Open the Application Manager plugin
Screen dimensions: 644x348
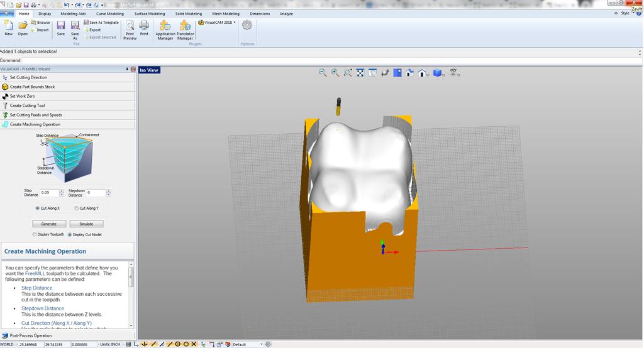165,30
